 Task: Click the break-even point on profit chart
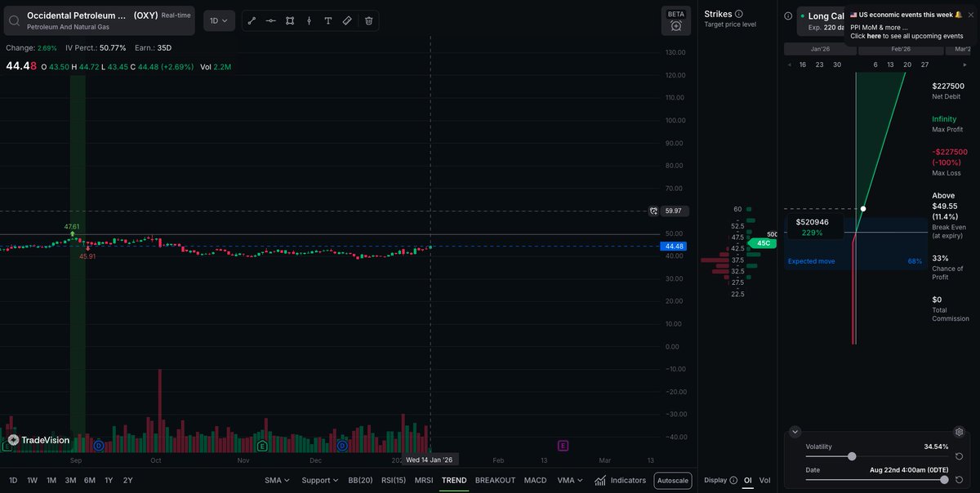863,208
